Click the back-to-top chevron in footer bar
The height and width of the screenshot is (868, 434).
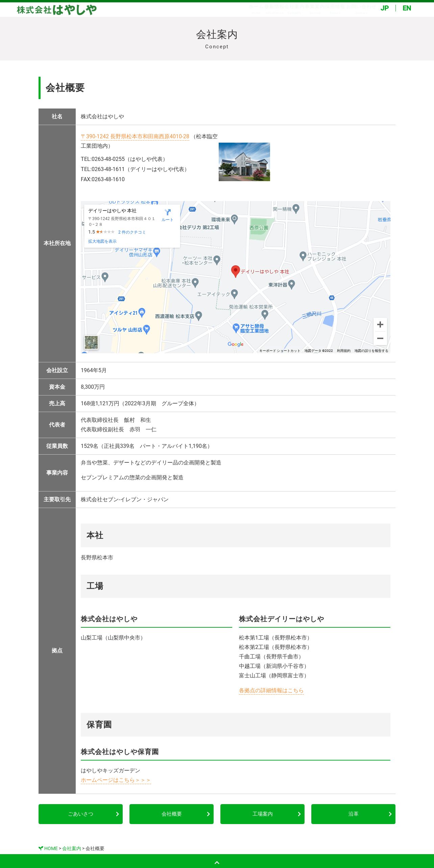[217, 863]
